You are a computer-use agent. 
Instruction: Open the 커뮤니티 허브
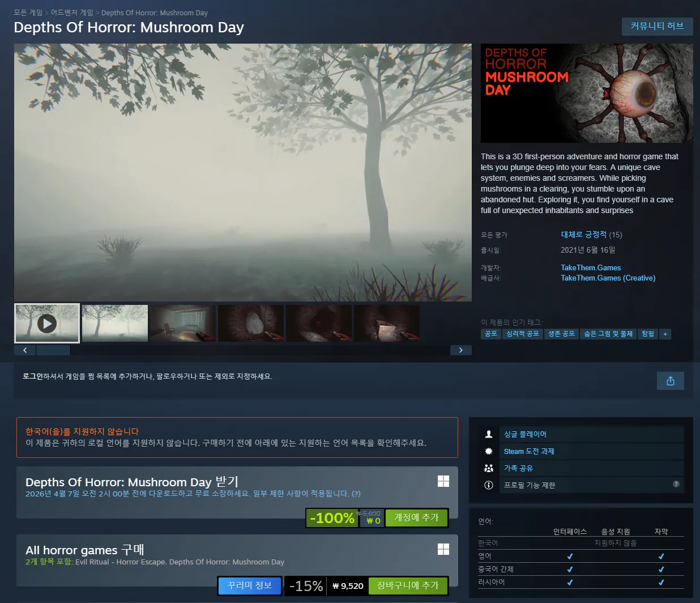(x=658, y=26)
